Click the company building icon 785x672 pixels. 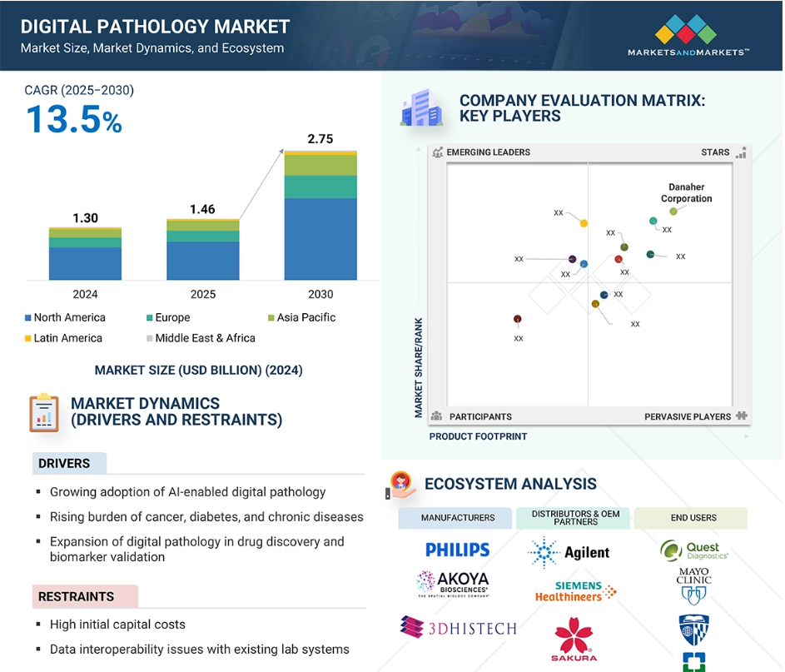[421, 107]
